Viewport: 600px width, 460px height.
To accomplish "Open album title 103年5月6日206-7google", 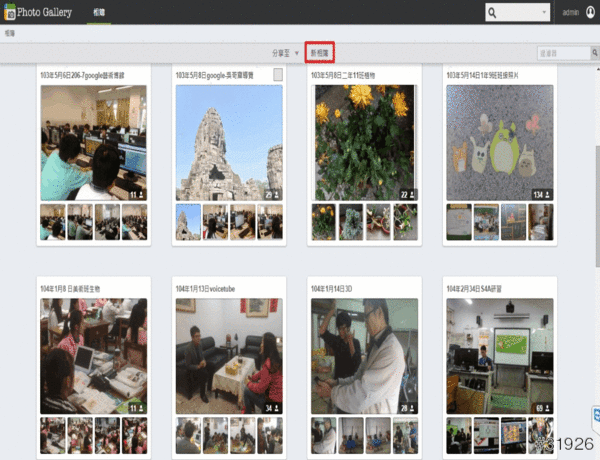I will [x=82, y=75].
